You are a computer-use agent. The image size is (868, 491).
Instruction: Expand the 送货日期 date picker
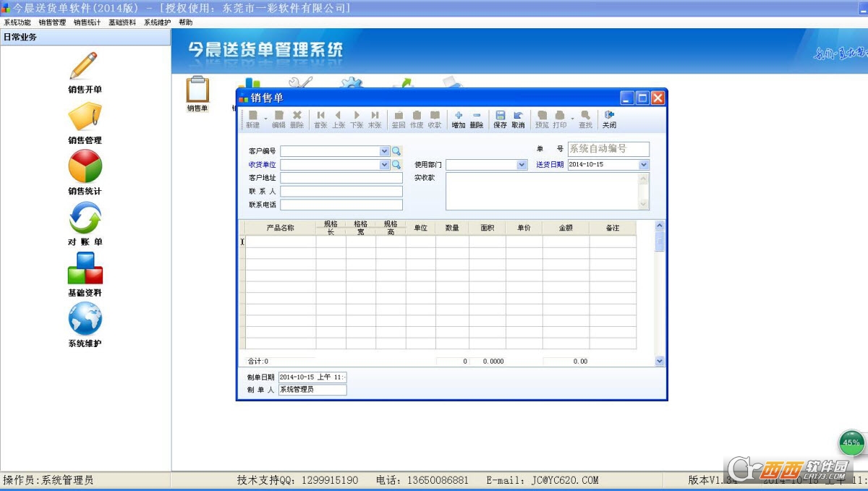[x=644, y=165]
